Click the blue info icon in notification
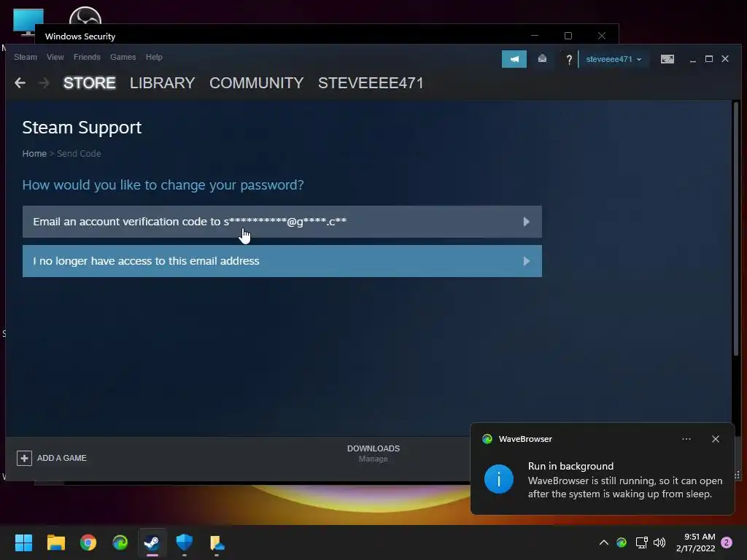The height and width of the screenshot is (560, 747). pos(499,479)
